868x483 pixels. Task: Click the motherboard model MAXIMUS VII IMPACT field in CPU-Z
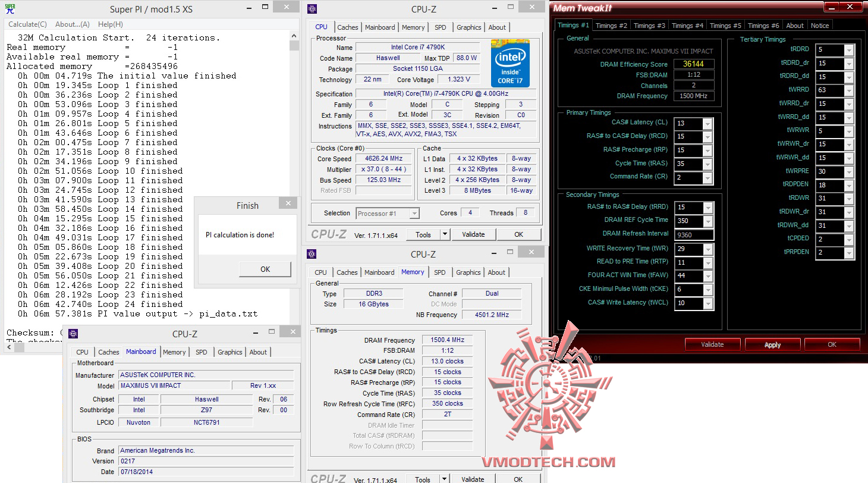click(x=174, y=385)
